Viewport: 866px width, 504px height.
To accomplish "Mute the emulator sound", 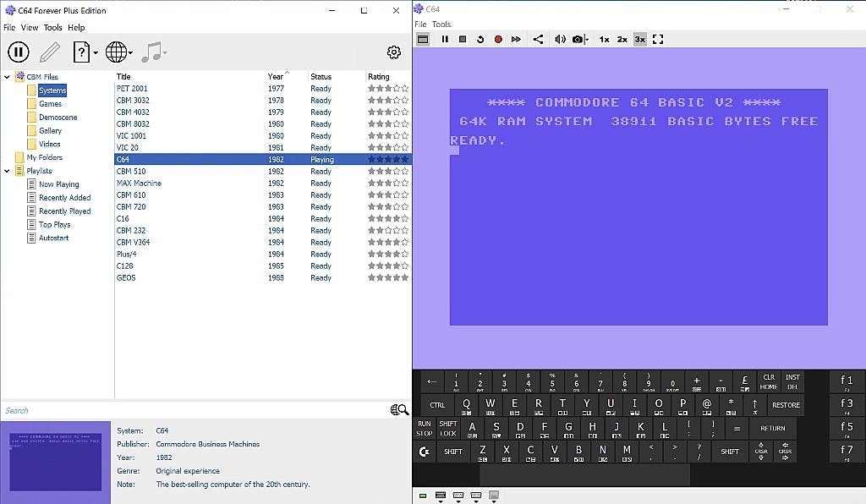I will [x=560, y=39].
